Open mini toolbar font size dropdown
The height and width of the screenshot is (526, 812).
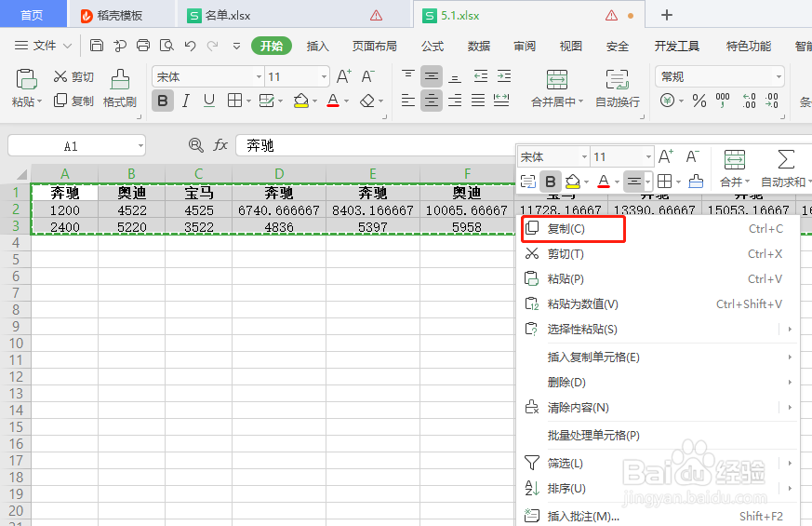point(648,156)
